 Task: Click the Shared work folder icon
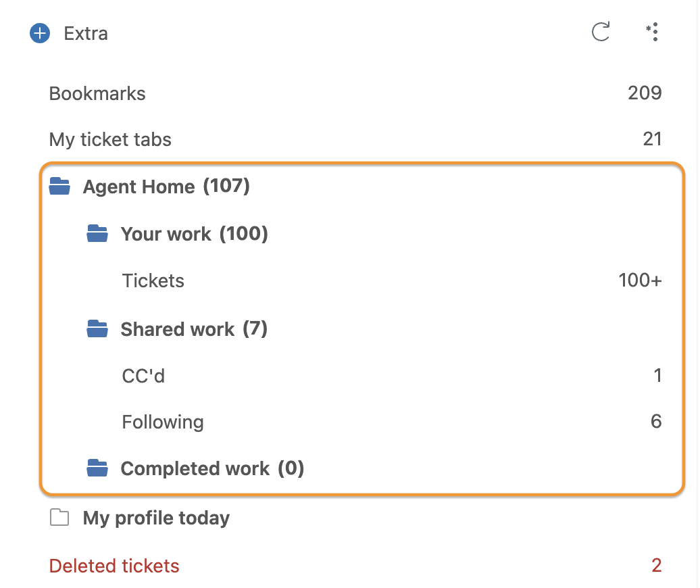(97, 329)
